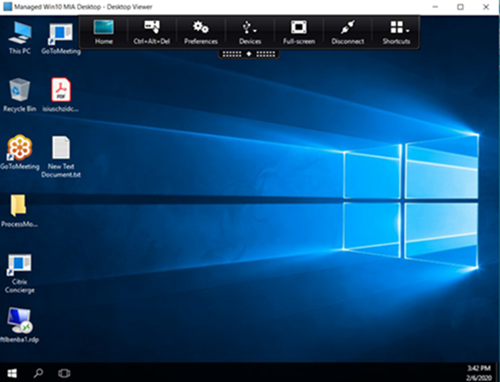Switch to Full-screen mode
Viewport: 500px width, 382px height.
(x=299, y=32)
